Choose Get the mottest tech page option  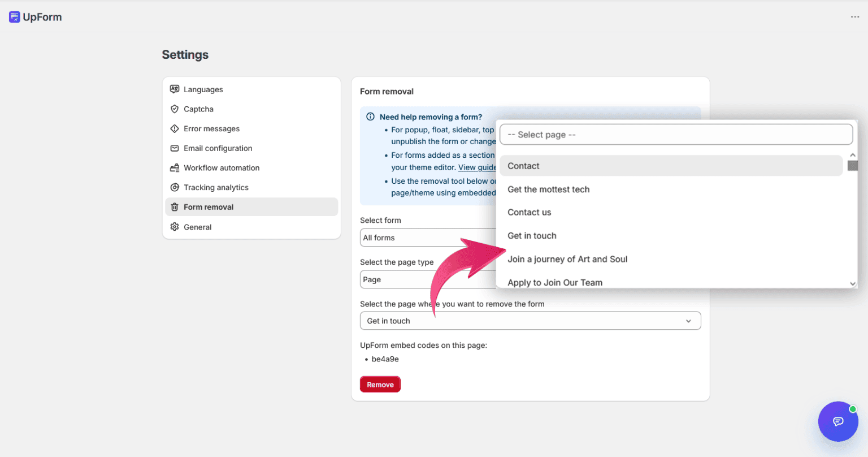tap(671, 189)
